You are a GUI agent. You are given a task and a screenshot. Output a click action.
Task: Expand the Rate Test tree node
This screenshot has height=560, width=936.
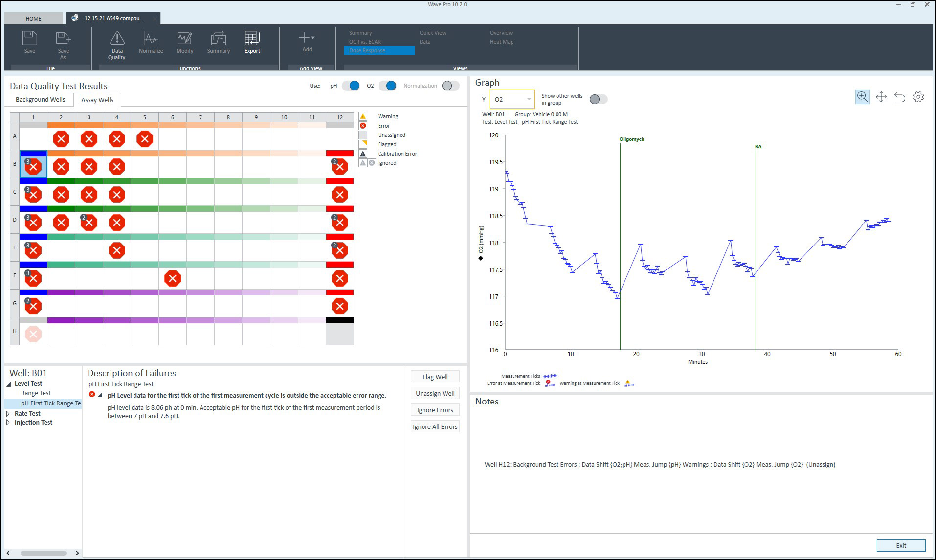pyautogui.click(x=8, y=414)
